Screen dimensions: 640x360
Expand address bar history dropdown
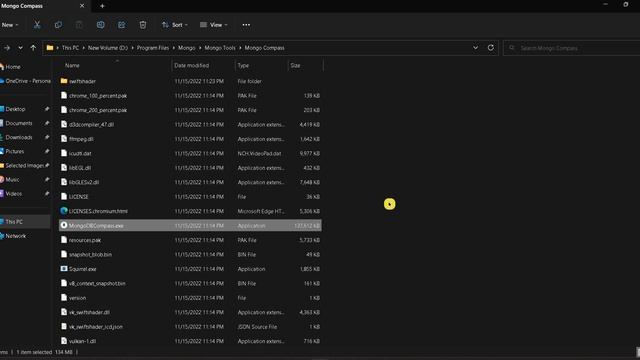476,48
